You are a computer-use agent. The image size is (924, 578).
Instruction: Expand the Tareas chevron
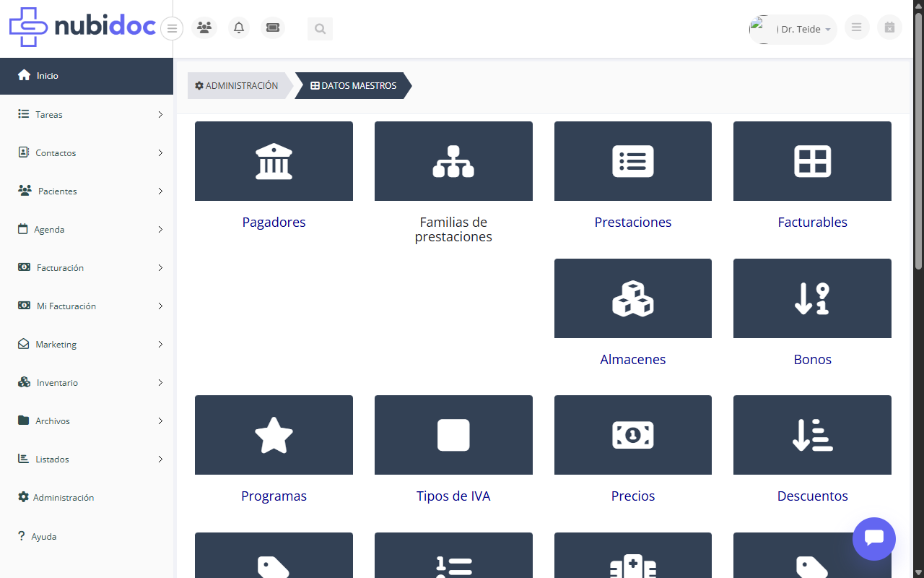coord(160,114)
